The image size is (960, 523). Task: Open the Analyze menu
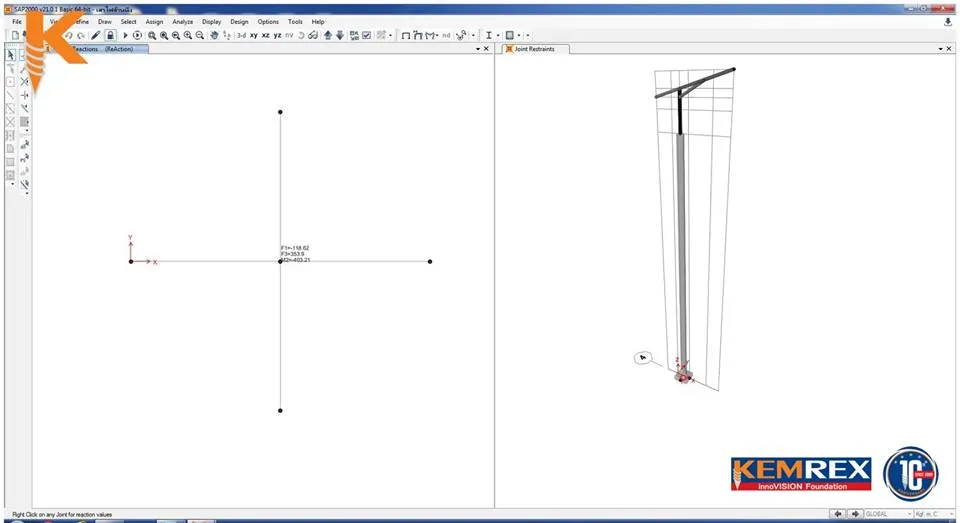click(182, 21)
